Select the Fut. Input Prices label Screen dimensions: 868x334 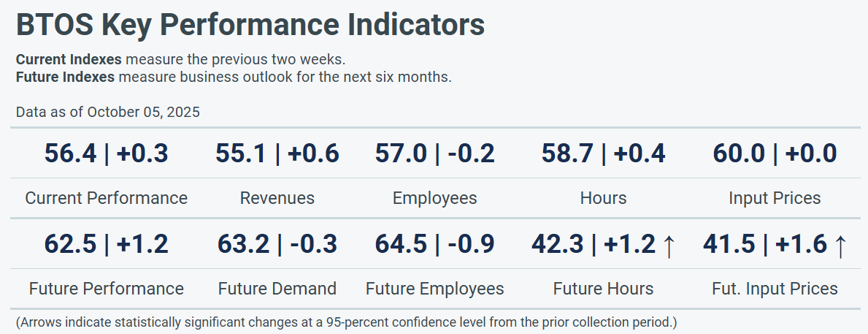tap(775, 289)
